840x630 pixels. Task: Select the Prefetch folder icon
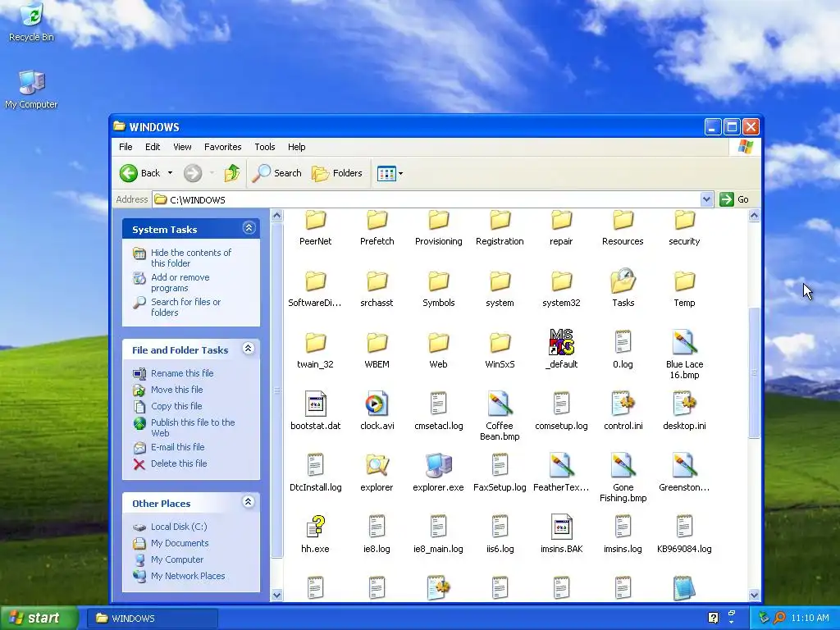[377, 220]
